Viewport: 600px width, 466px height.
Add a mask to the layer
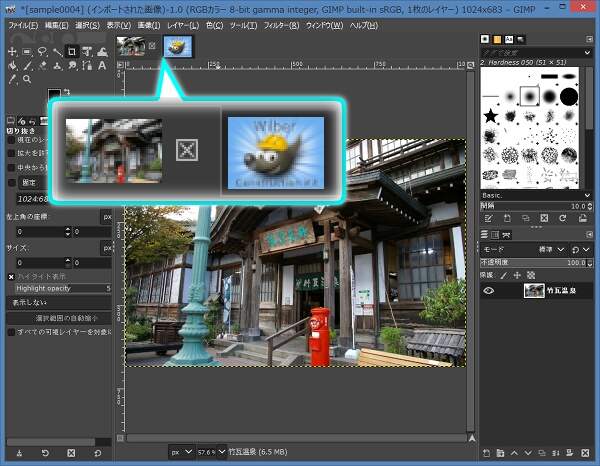[x=569, y=453]
